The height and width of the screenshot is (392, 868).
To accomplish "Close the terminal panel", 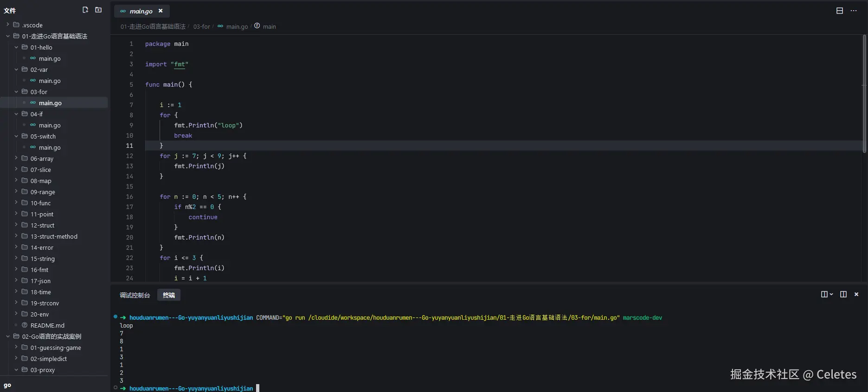I will [856, 294].
